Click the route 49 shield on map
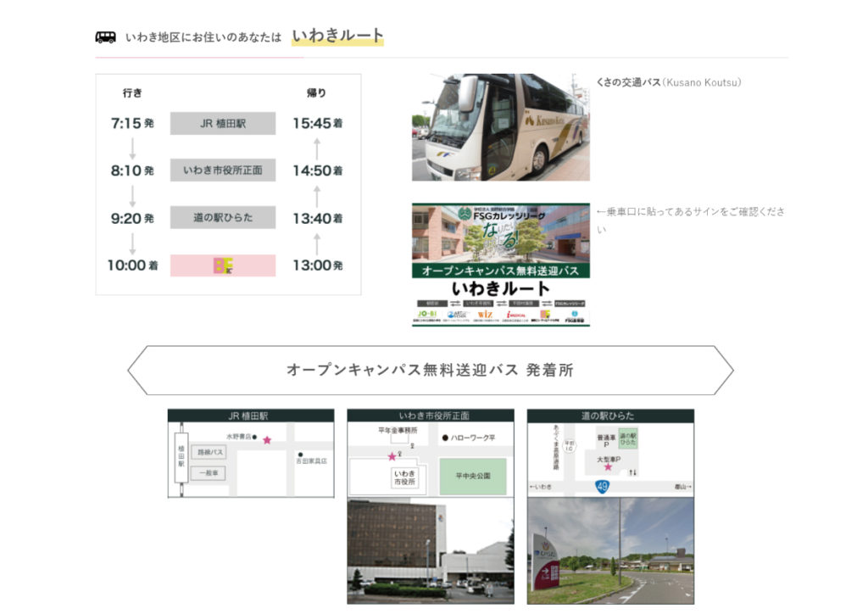 pos(602,487)
